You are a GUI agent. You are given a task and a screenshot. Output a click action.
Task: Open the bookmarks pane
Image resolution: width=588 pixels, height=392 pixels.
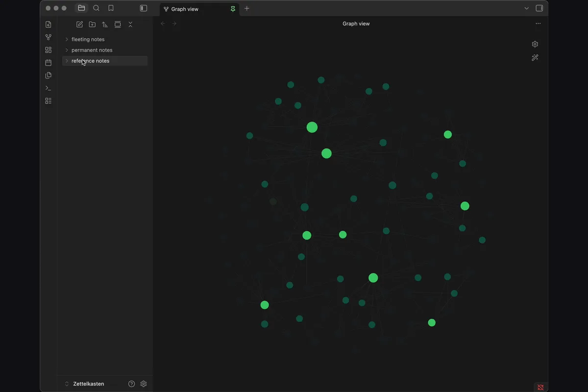[x=111, y=8]
